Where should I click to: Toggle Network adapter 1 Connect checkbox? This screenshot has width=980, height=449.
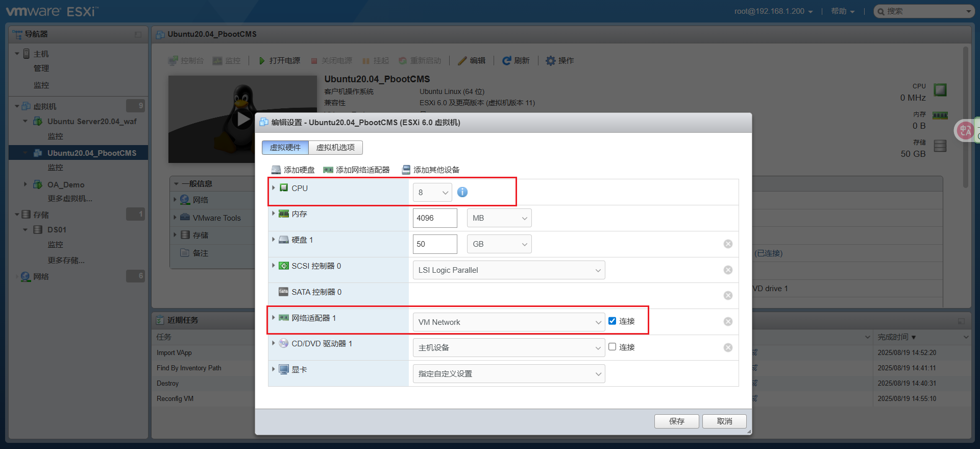[x=612, y=321]
